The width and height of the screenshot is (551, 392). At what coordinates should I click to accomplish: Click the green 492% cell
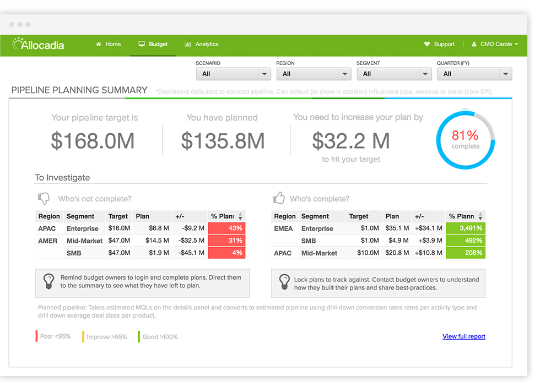[x=466, y=240]
